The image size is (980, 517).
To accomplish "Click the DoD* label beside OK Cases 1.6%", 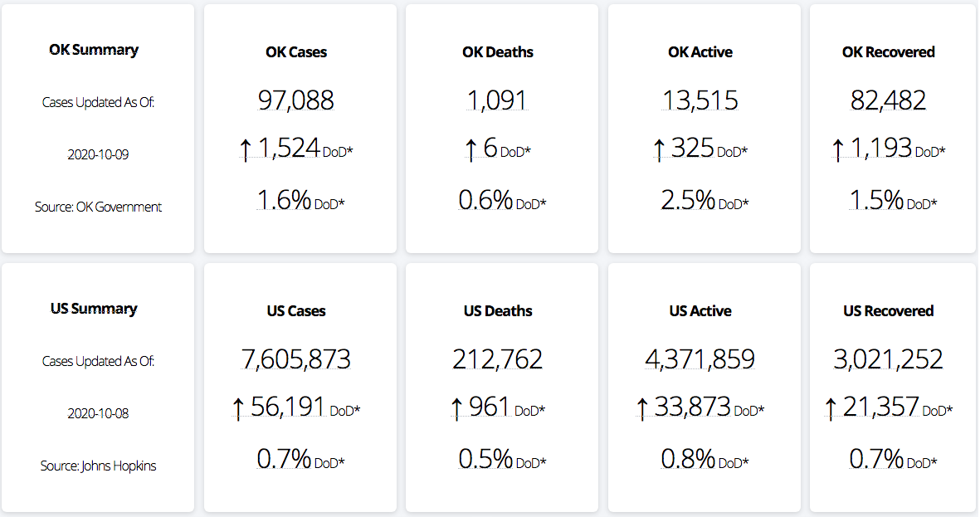I will [329, 204].
